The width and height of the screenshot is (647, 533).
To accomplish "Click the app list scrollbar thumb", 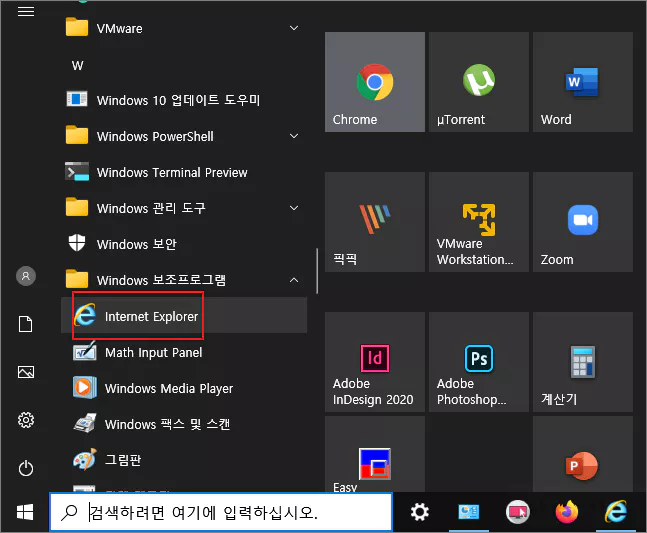I will pyautogui.click(x=317, y=271).
